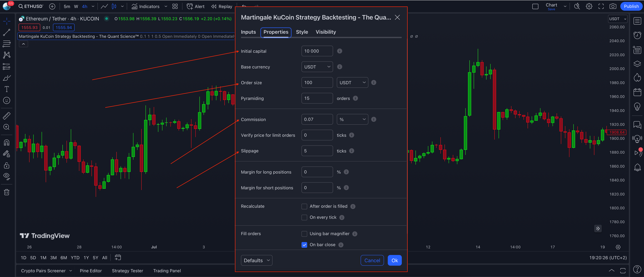Click the Ok button
Viewport: 644px width, 277px height.
(x=394, y=261)
